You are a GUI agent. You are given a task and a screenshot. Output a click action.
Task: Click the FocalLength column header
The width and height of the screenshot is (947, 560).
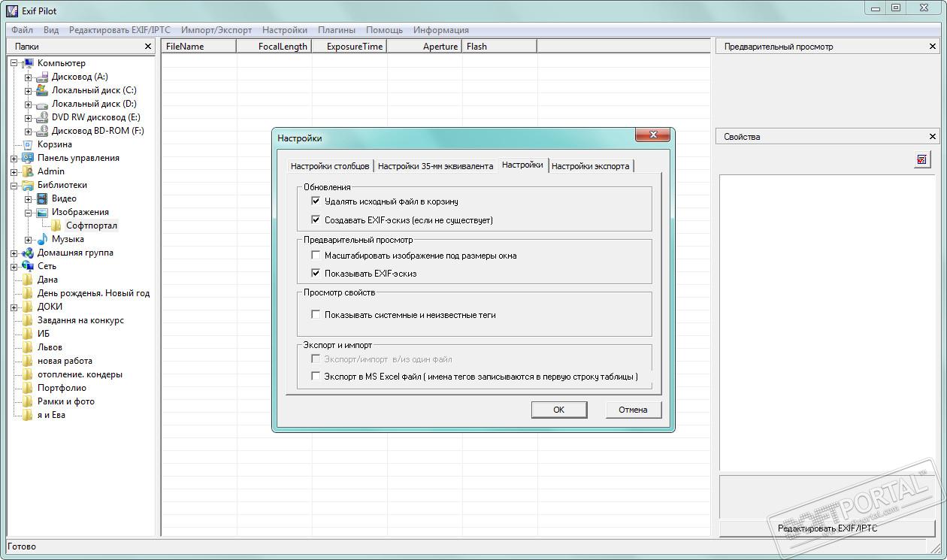(x=274, y=46)
